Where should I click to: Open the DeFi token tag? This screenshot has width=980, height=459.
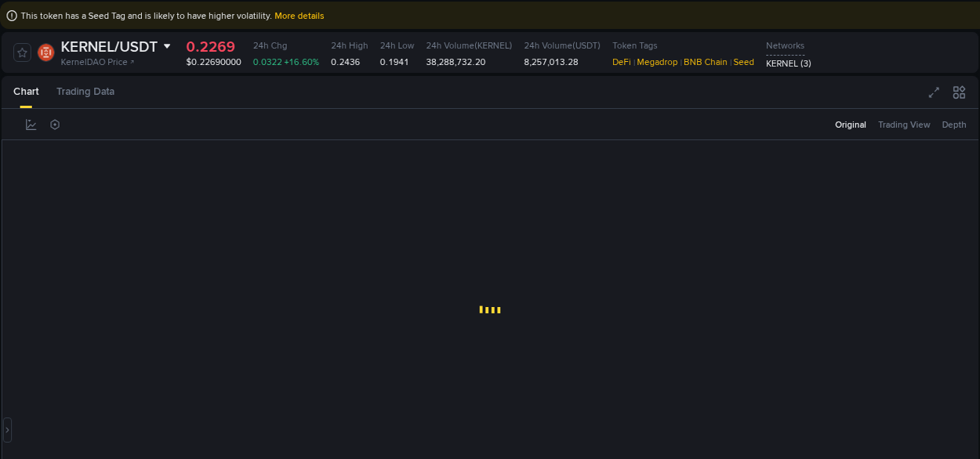point(620,62)
